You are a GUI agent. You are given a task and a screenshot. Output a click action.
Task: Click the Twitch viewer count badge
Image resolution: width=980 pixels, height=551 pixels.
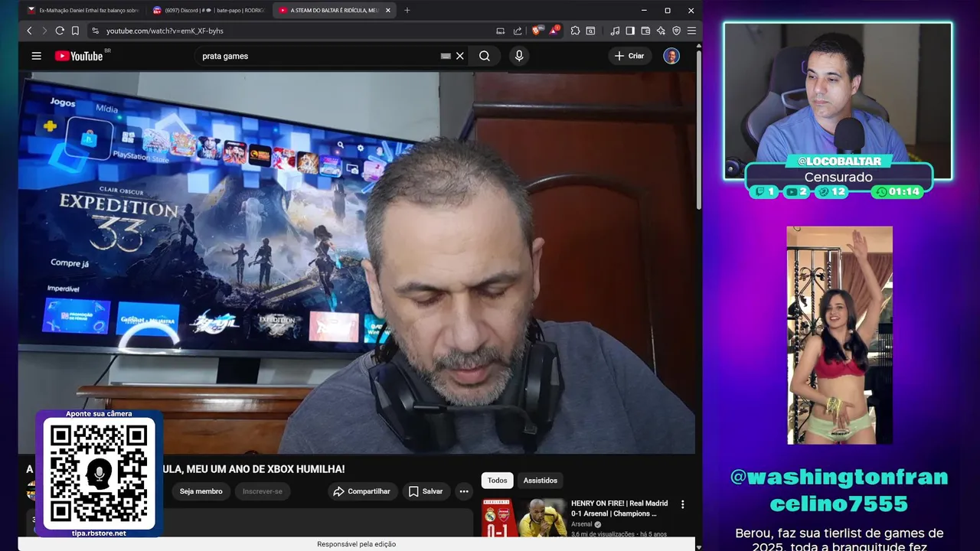tap(765, 192)
